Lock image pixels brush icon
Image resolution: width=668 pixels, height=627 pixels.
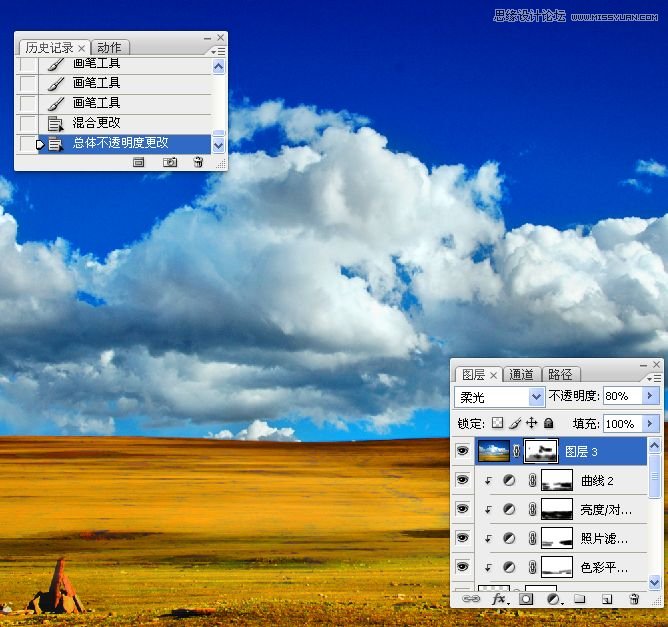click(515, 423)
